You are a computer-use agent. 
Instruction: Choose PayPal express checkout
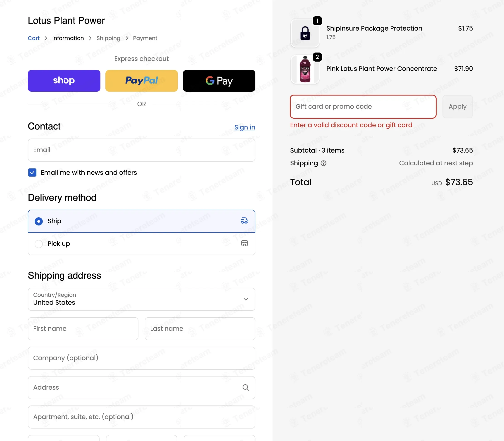click(141, 81)
